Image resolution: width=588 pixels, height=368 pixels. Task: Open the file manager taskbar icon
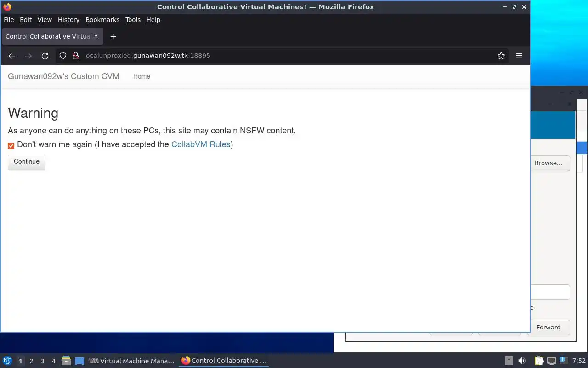66,361
